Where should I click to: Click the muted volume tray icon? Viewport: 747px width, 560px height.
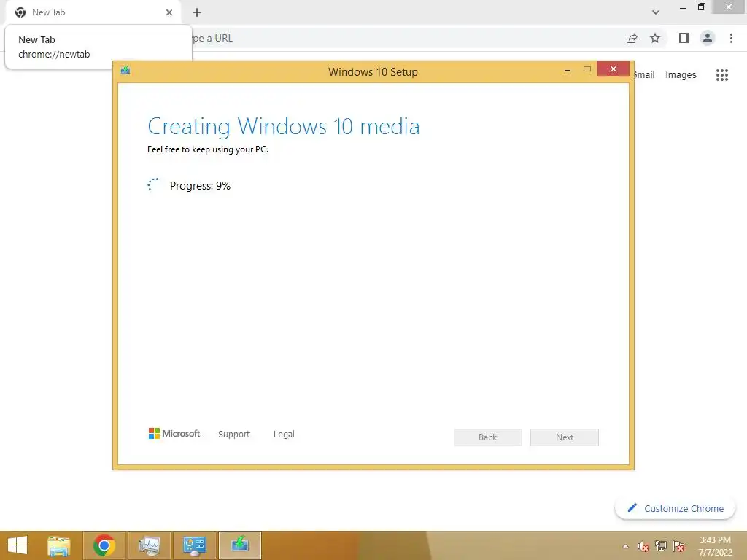pyautogui.click(x=643, y=546)
